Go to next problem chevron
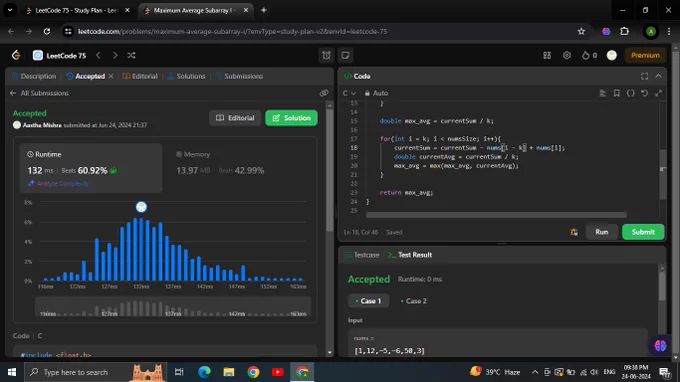680x382 pixels. click(x=115, y=56)
